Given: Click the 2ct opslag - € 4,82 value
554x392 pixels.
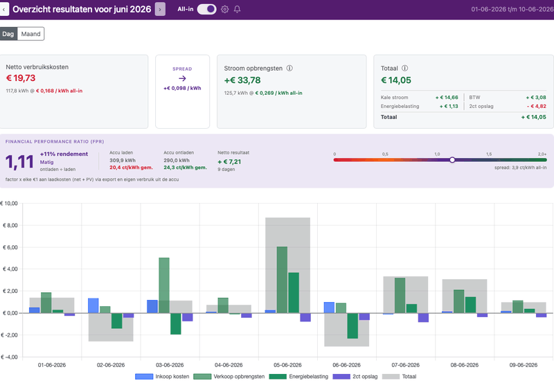Looking at the screenshot, I should click(x=536, y=106).
